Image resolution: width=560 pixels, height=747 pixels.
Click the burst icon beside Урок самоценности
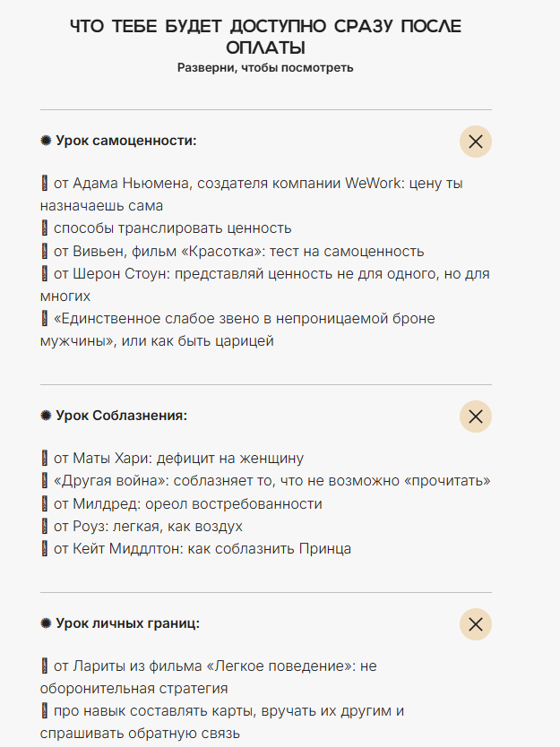(46, 141)
